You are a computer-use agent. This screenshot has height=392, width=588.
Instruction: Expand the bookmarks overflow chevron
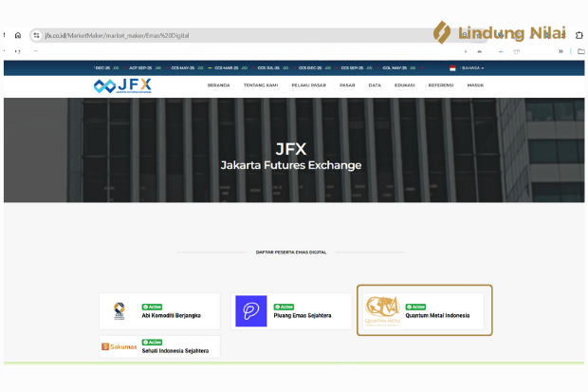(x=560, y=51)
